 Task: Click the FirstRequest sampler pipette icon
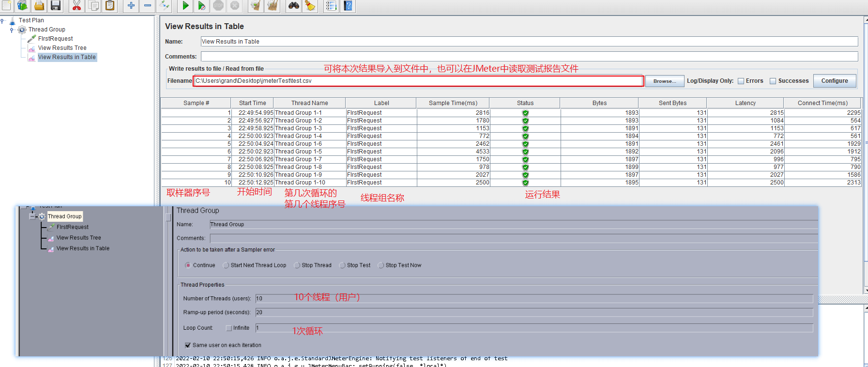(32, 39)
